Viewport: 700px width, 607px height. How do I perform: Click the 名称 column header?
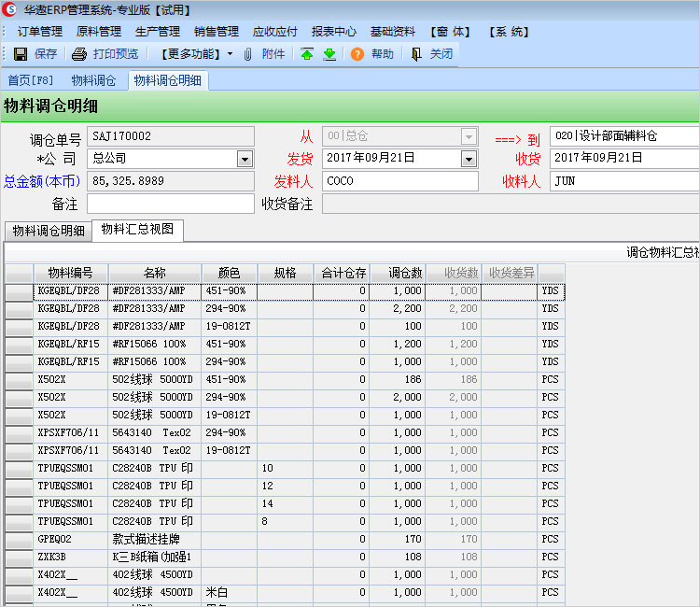pos(154,273)
